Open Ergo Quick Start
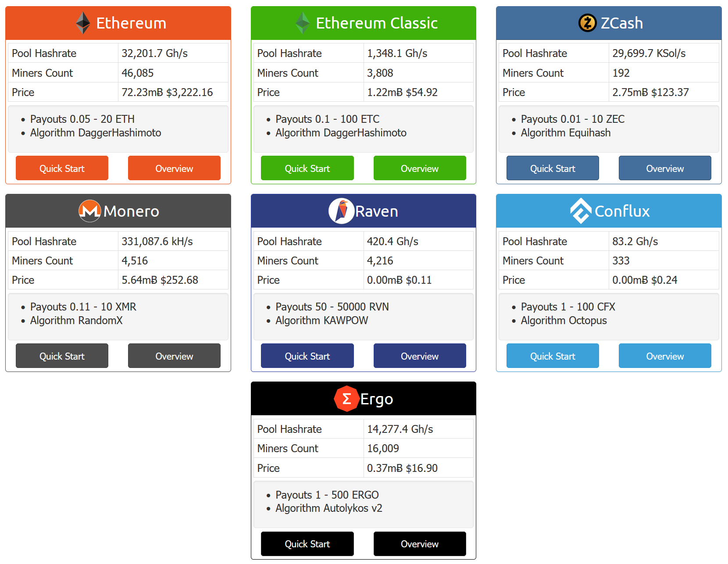728x564 pixels. pos(307,544)
